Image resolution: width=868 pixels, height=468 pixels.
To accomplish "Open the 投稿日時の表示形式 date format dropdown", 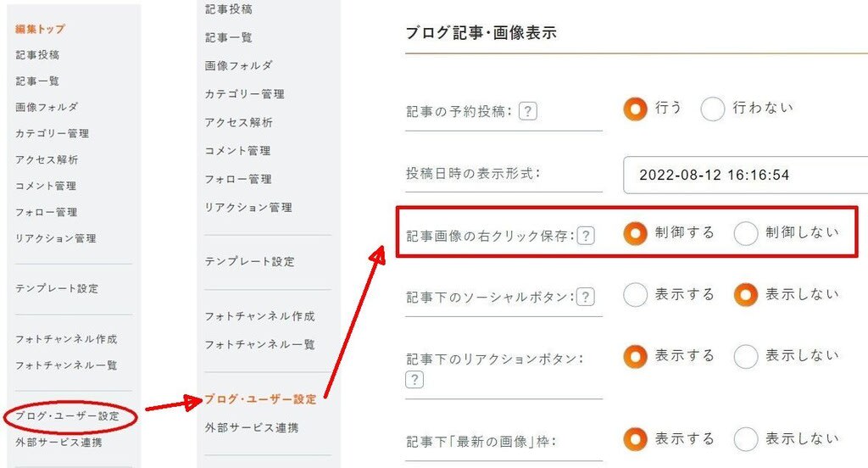I will tap(745, 175).
